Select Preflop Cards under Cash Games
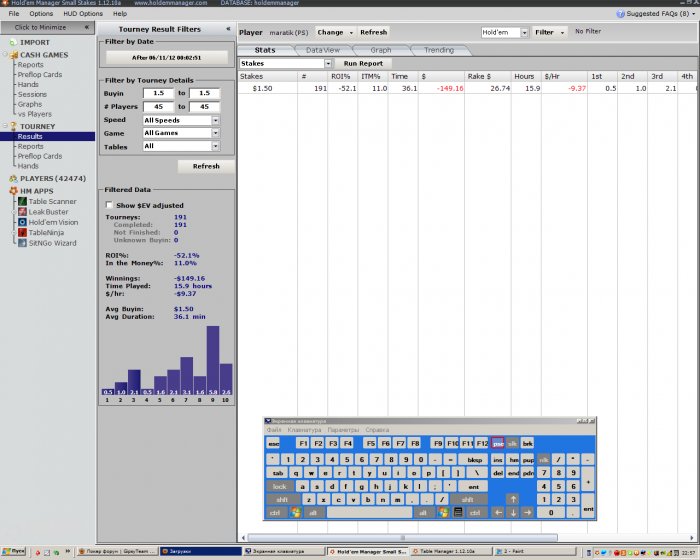The image size is (700, 560). pyautogui.click(x=40, y=75)
